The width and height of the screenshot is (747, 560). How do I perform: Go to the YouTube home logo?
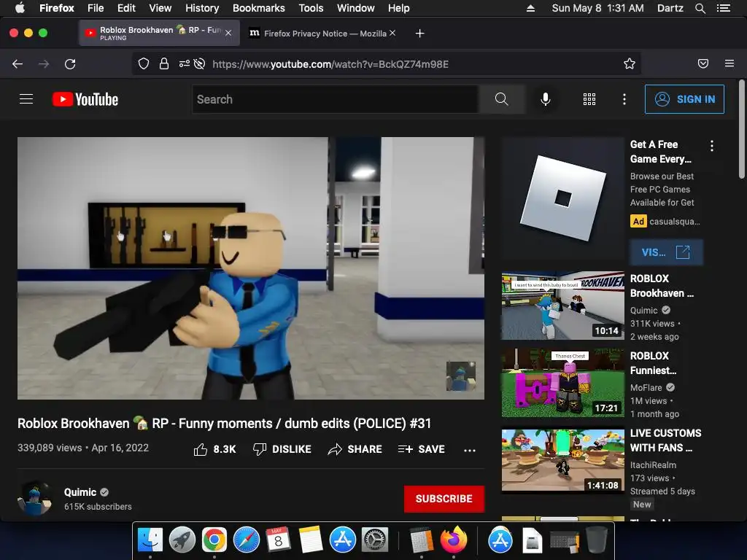tap(85, 99)
